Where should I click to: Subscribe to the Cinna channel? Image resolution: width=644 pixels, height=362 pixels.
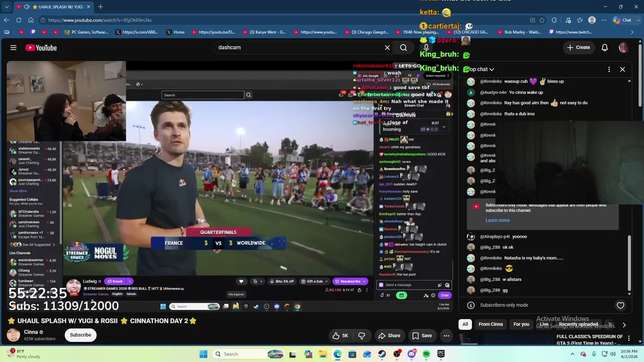tap(80, 335)
